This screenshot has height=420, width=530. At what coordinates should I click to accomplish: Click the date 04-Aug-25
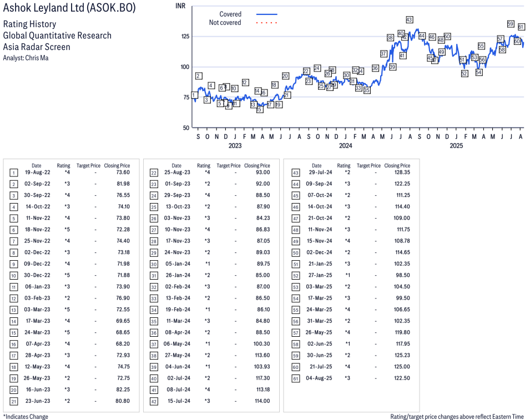[319, 378]
